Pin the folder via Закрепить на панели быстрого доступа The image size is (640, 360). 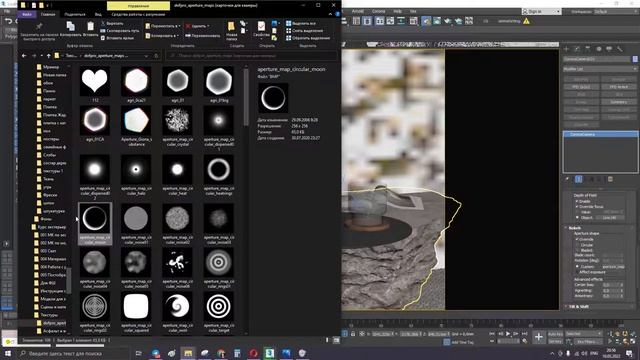pos(39,31)
